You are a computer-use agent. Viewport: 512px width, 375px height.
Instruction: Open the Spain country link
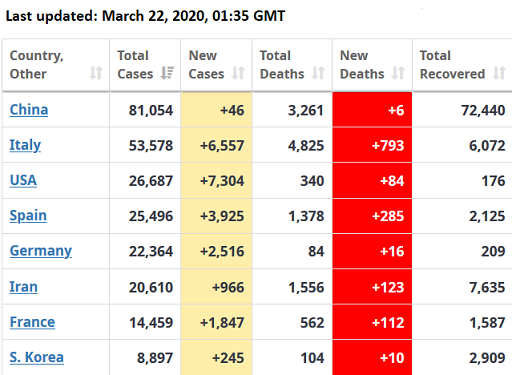coord(28,216)
